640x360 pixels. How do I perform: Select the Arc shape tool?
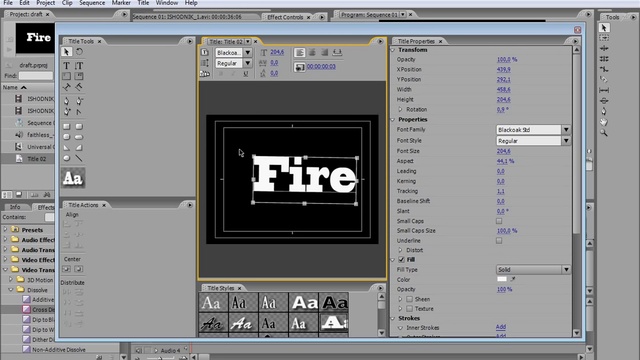pyautogui.click(x=79, y=148)
